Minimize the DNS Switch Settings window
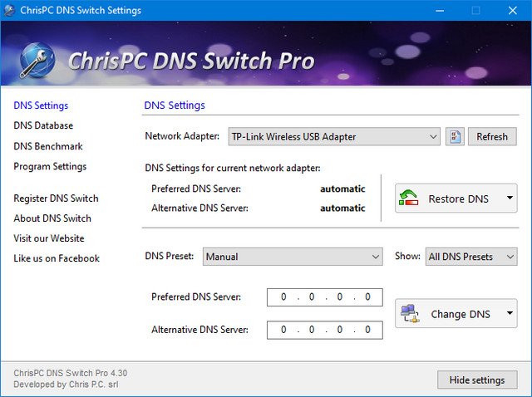The height and width of the screenshot is (397, 532). [440, 11]
